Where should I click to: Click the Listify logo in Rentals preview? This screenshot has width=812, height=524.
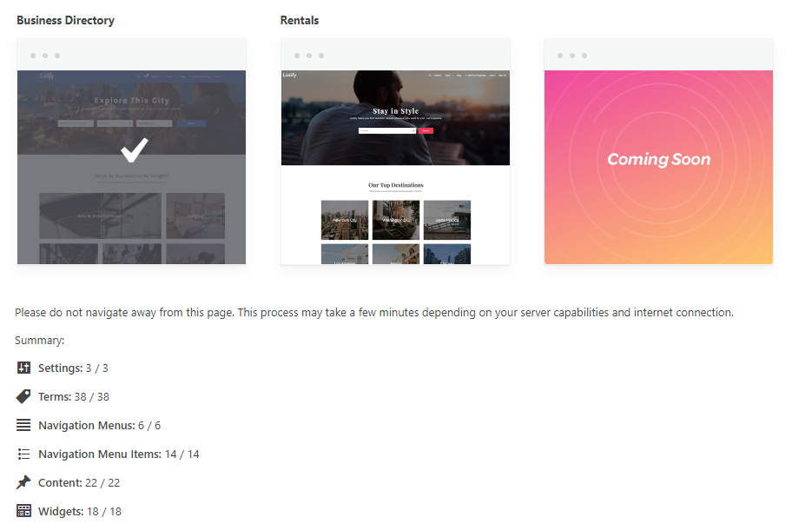click(x=290, y=76)
